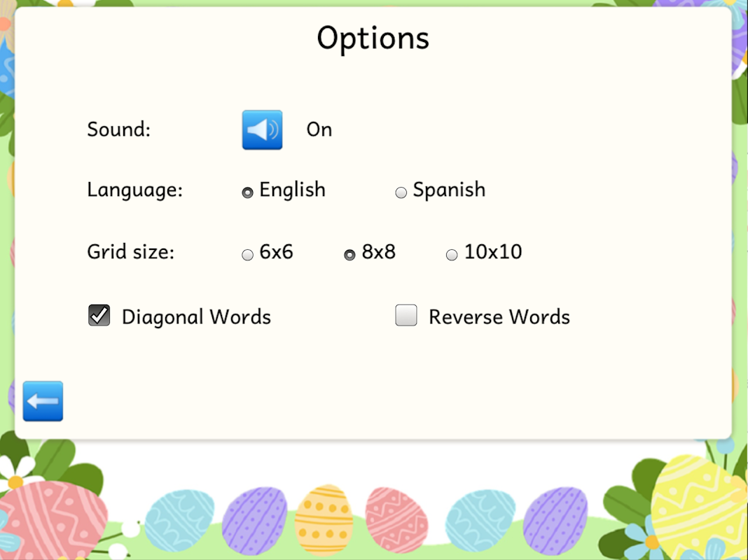Choose the 10x10 grid size radio button
This screenshot has width=748, height=560.
tap(452, 255)
